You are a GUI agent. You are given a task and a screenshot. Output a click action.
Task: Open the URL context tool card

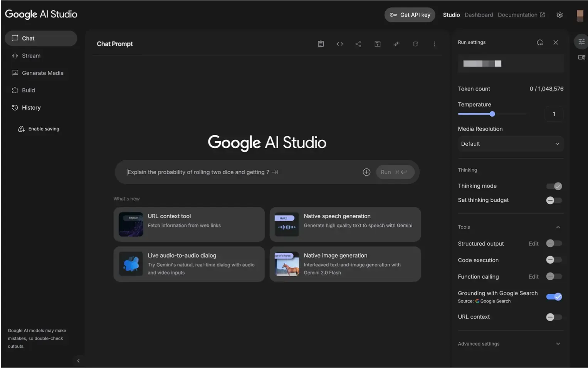tap(189, 224)
